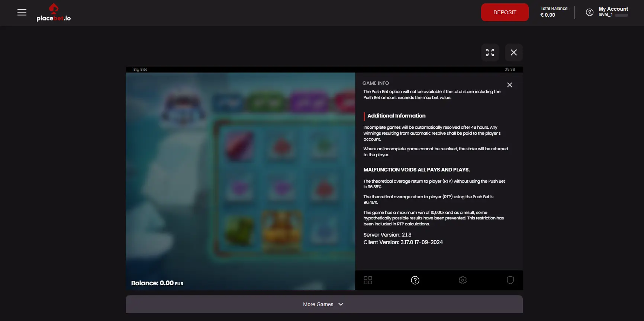Expand the More Games section
This screenshot has width=644, height=321.
tap(324, 304)
